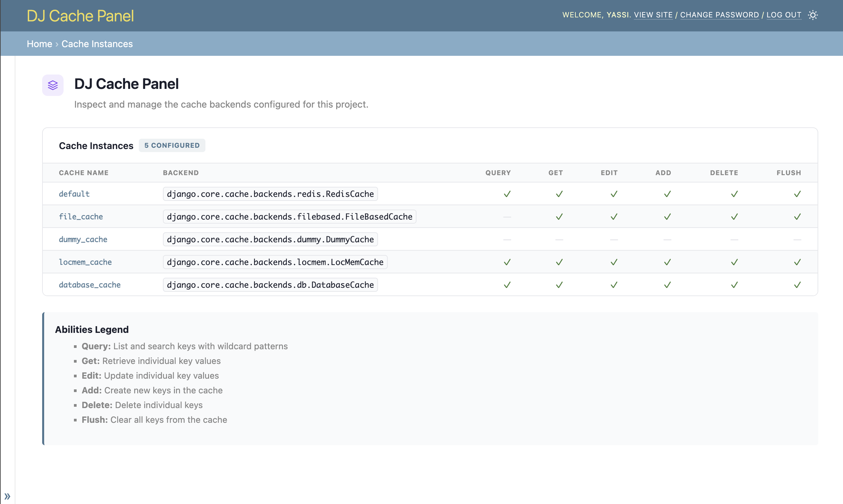Viewport: 843px width, 504px height.
Task: Open the locmem_cache instance
Action: coord(85,262)
